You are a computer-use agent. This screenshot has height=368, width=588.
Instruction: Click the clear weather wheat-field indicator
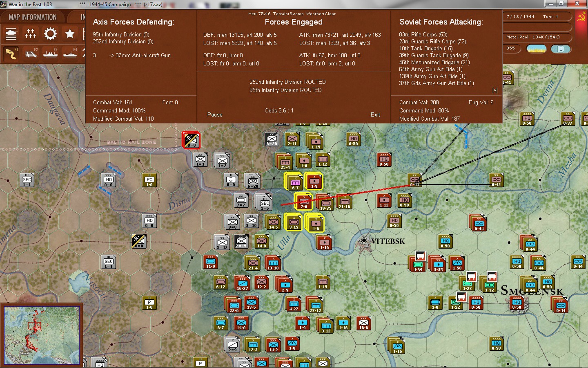(x=537, y=49)
